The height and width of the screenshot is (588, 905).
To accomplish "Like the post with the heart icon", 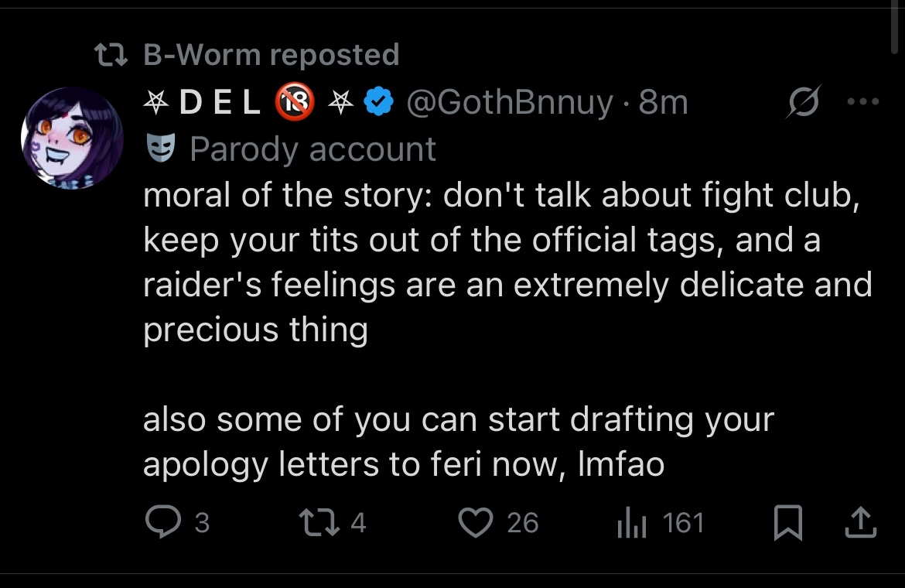I will click(476, 522).
